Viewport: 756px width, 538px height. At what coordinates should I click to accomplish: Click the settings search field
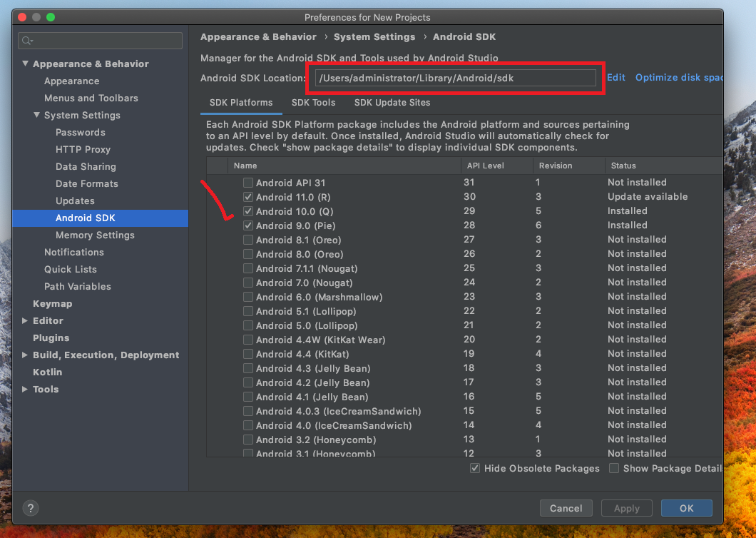(x=101, y=41)
